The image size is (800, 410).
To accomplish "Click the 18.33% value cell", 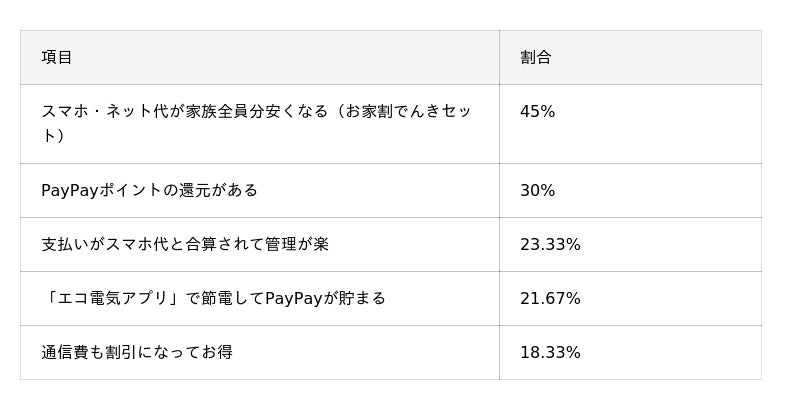I will 550,352.
